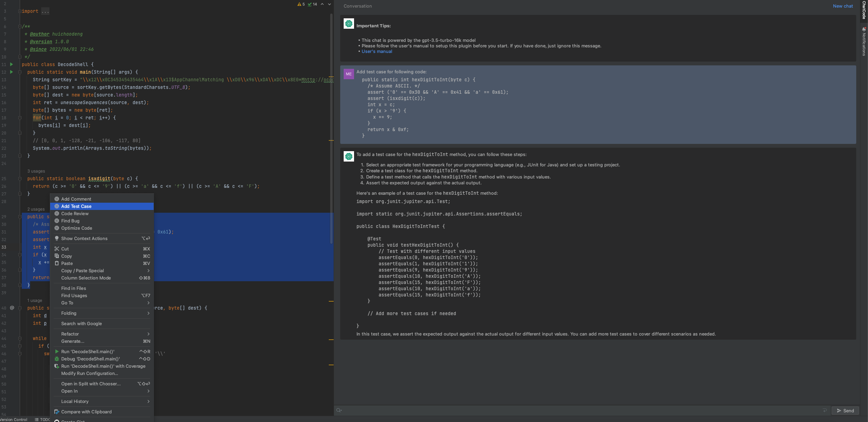Choose Find Bug from context menu
Screen dimensions: 868x422
70,221
